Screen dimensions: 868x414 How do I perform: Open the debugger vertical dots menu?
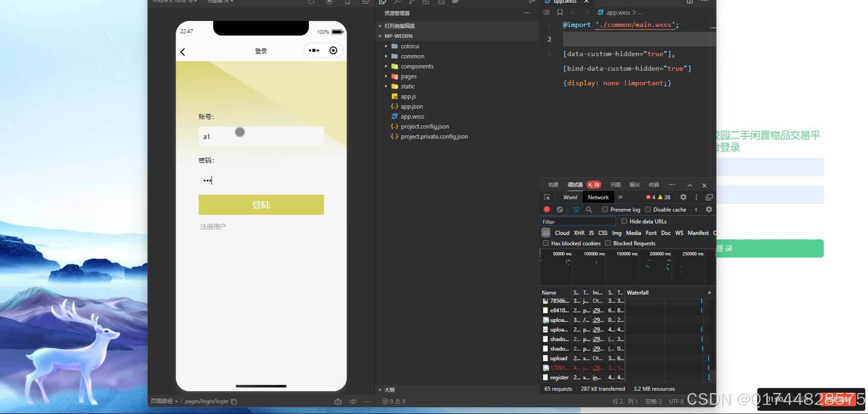point(696,197)
